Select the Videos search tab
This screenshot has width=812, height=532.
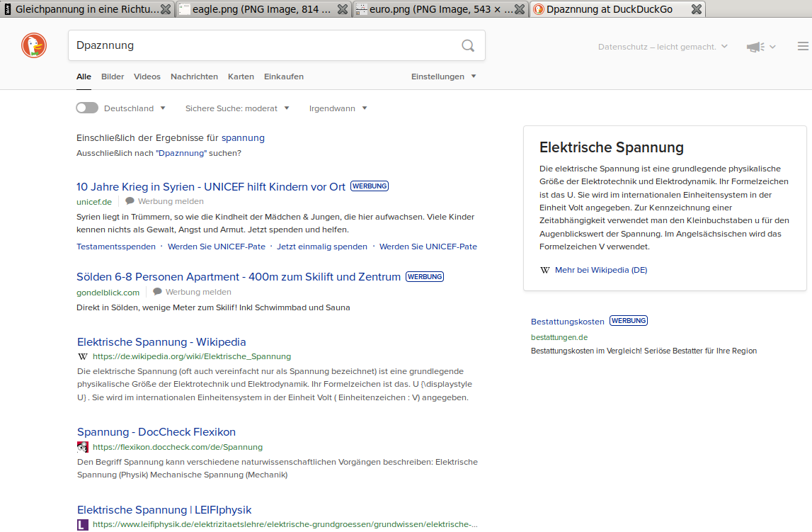point(147,77)
